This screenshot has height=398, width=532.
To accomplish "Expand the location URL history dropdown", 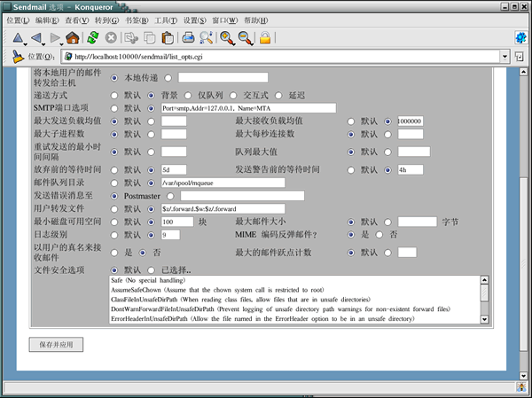I will (x=505, y=57).
